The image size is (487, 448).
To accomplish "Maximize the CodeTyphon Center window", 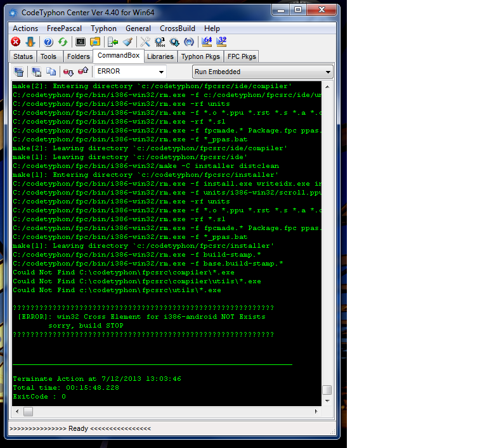I will click(x=298, y=10).
